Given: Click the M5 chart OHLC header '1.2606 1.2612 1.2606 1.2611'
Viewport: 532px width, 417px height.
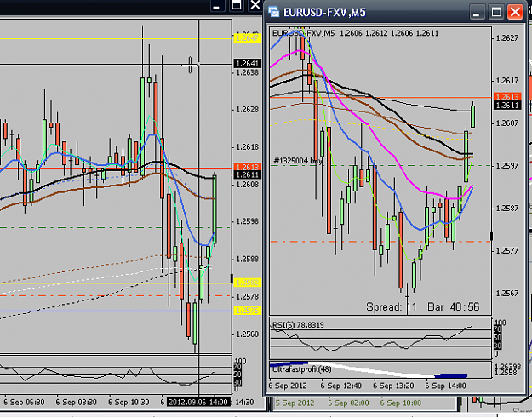Looking at the screenshot, I should (x=389, y=33).
